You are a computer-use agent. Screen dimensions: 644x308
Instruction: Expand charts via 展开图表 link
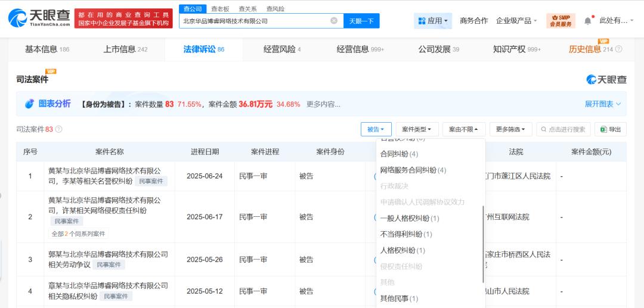point(602,104)
